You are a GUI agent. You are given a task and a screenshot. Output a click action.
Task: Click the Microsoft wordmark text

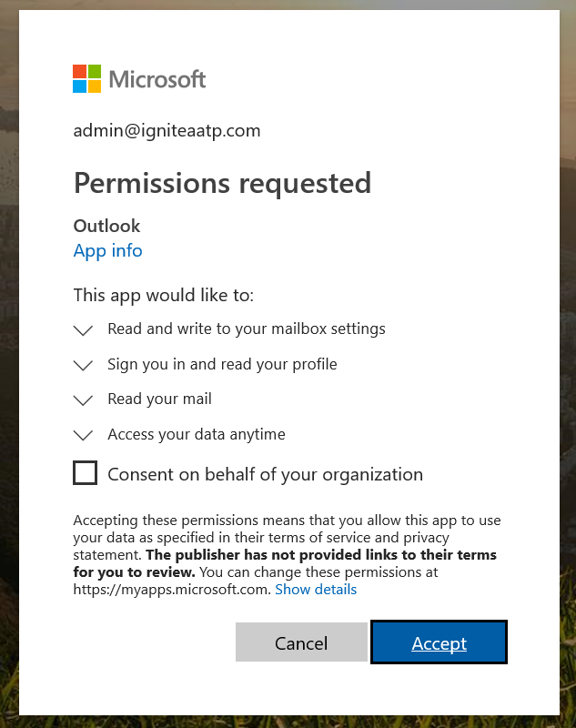coord(157,79)
